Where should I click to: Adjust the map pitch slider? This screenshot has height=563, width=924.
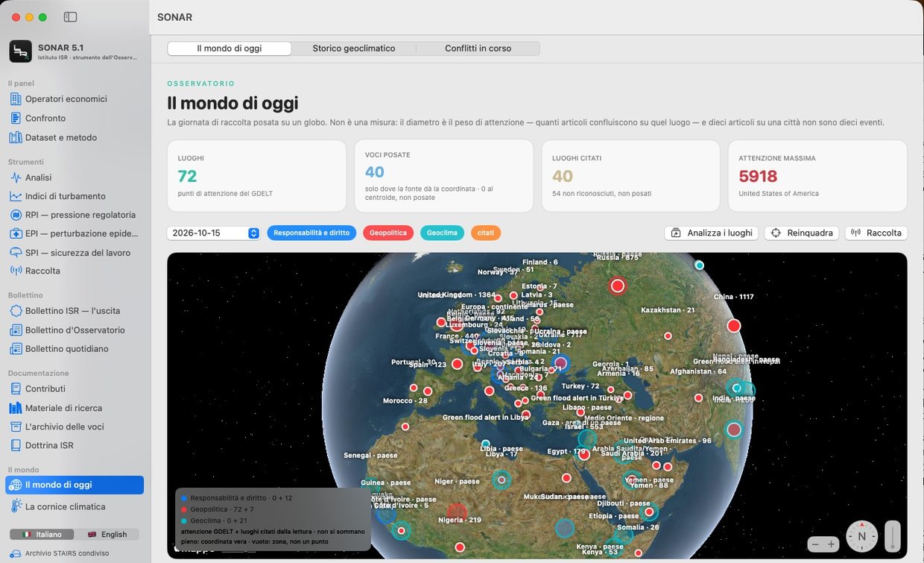coord(893,535)
